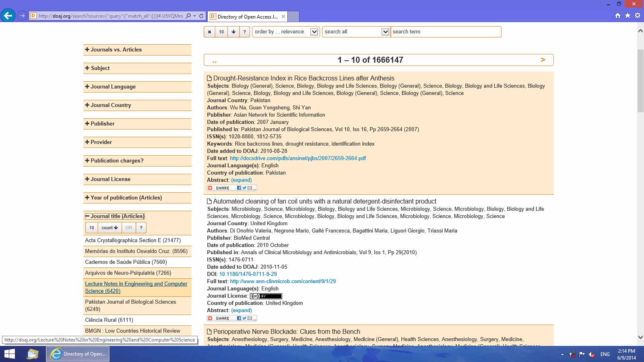
Task: Collapse the Journal title (Articles) facet
Action: (115, 216)
